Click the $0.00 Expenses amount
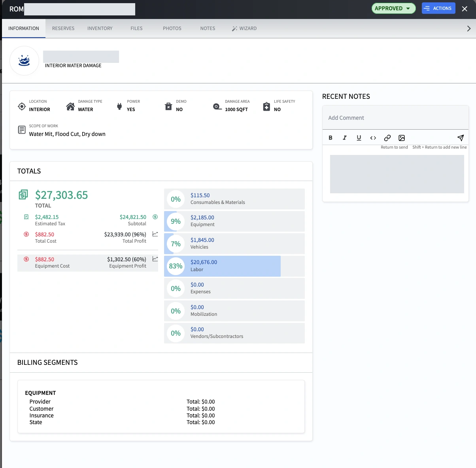476x468 pixels. click(197, 285)
